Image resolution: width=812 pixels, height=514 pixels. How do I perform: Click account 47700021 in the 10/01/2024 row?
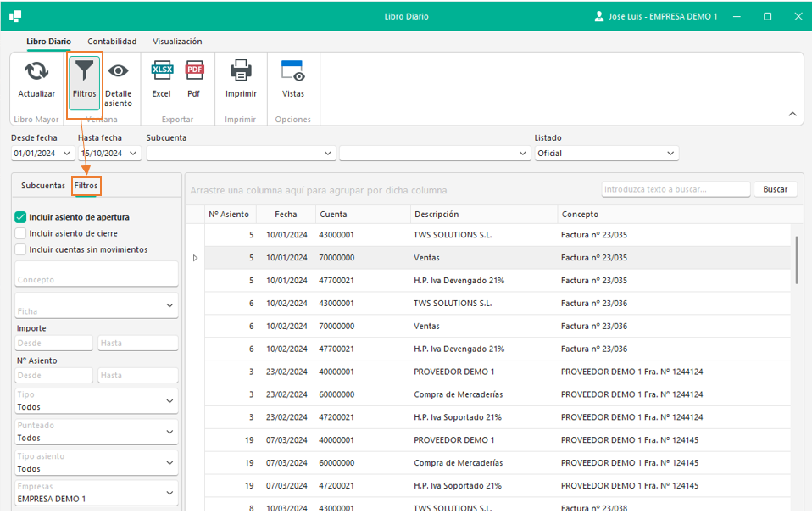(x=336, y=281)
